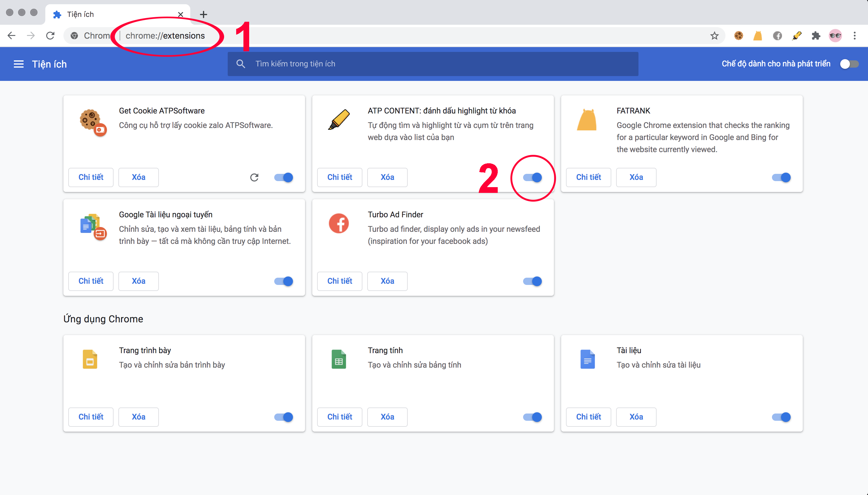The image size is (868, 495).
Task: Open Chrome three-dot menu
Action: click(854, 36)
